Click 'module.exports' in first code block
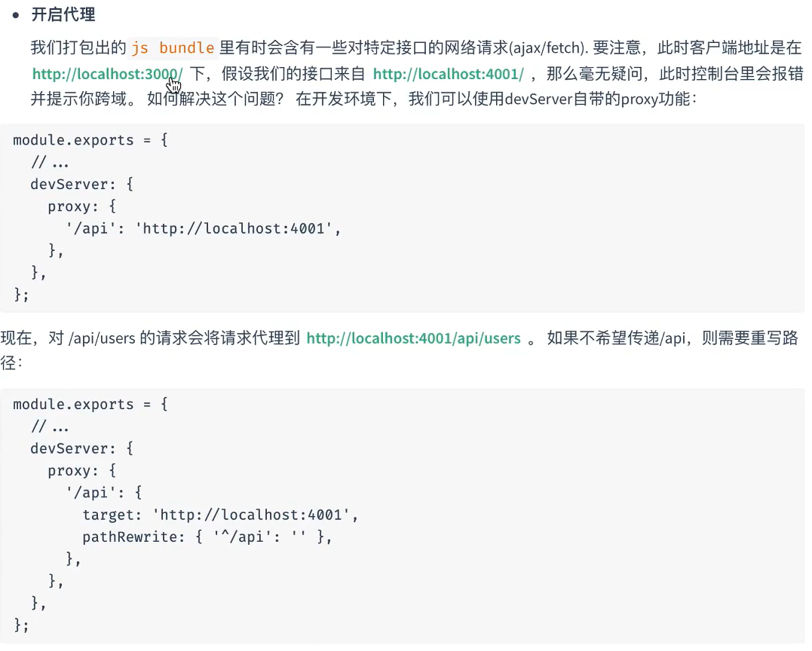The height and width of the screenshot is (651, 812). [73, 140]
